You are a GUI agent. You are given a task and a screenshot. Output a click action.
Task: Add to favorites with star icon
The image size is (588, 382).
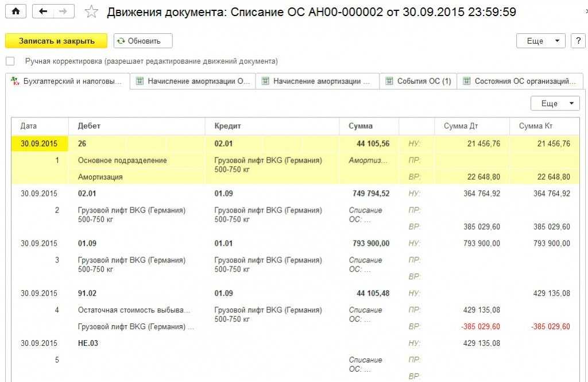(x=91, y=11)
